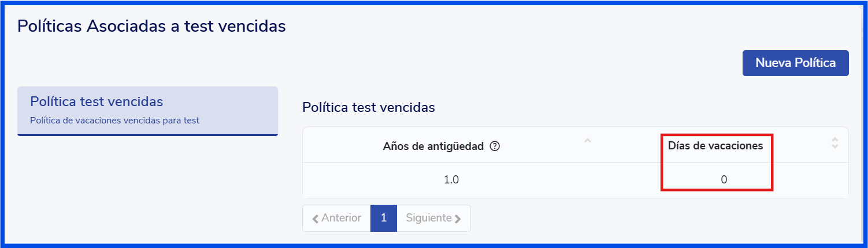Viewport: 868px width, 248px height.
Task: Click the upper arrow of Días de vacaciones sorter
Action: click(x=834, y=140)
